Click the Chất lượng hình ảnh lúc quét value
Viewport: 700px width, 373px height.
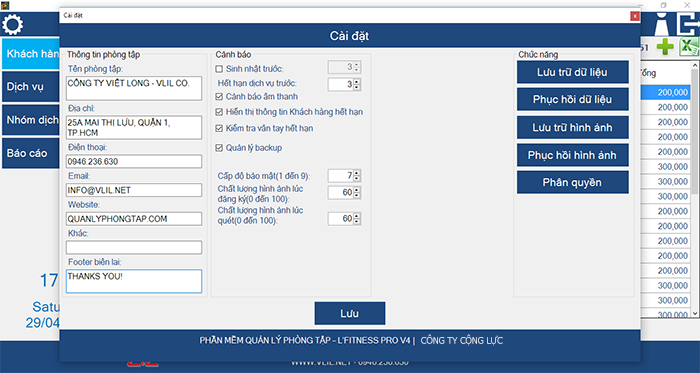pos(341,219)
